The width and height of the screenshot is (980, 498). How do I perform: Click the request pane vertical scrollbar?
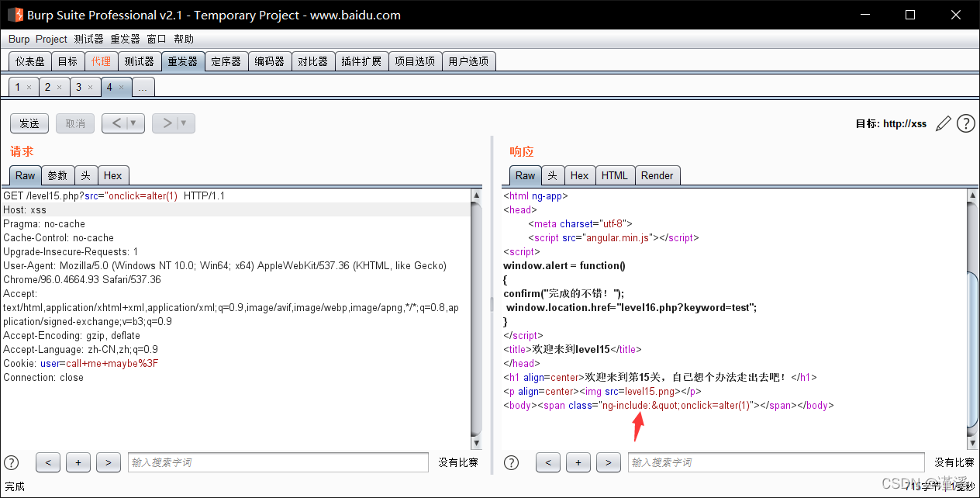(477, 318)
